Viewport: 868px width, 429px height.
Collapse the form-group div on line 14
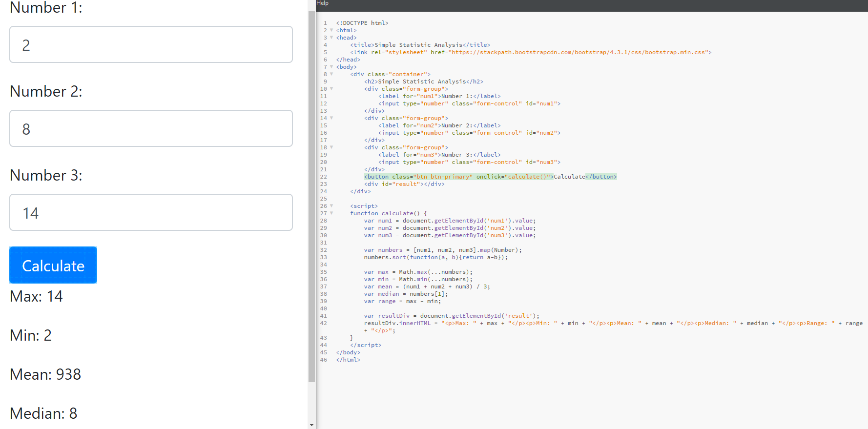coord(331,118)
